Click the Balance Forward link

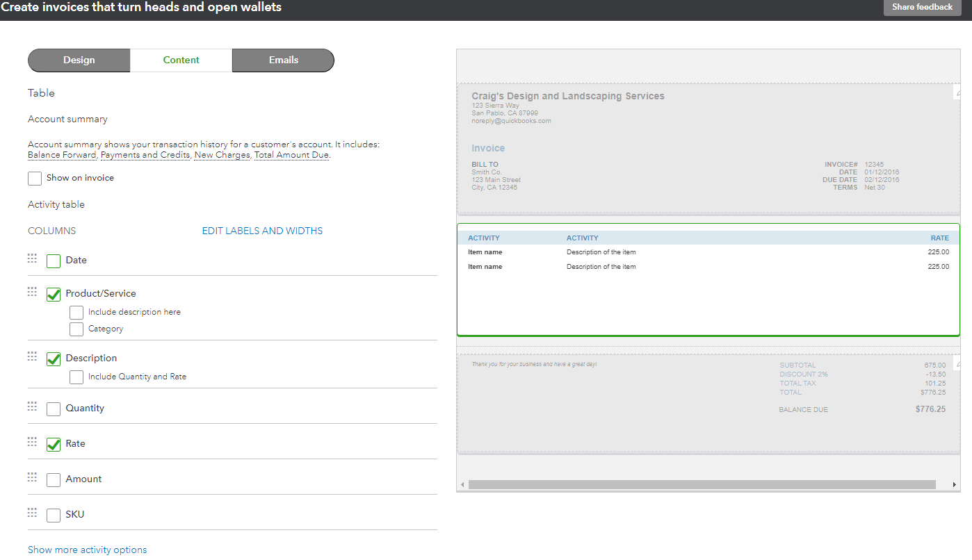(61, 154)
